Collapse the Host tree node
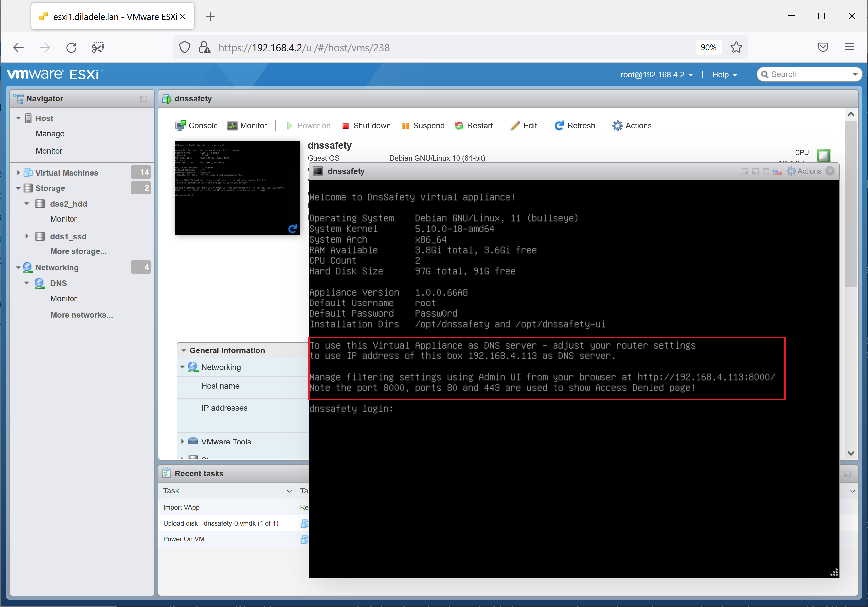The width and height of the screenshot is (868, 607). (18, 118)
